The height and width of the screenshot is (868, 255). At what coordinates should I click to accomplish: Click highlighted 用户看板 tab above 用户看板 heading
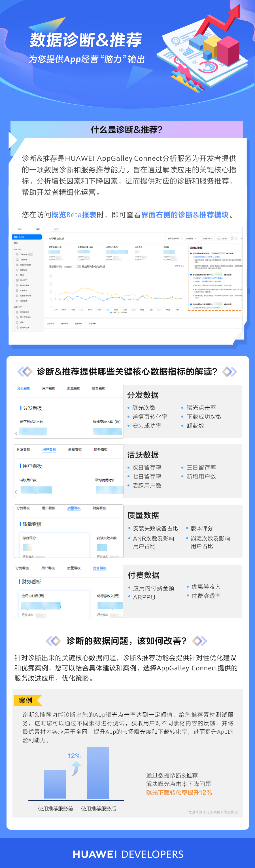click(x=49, y=450)
